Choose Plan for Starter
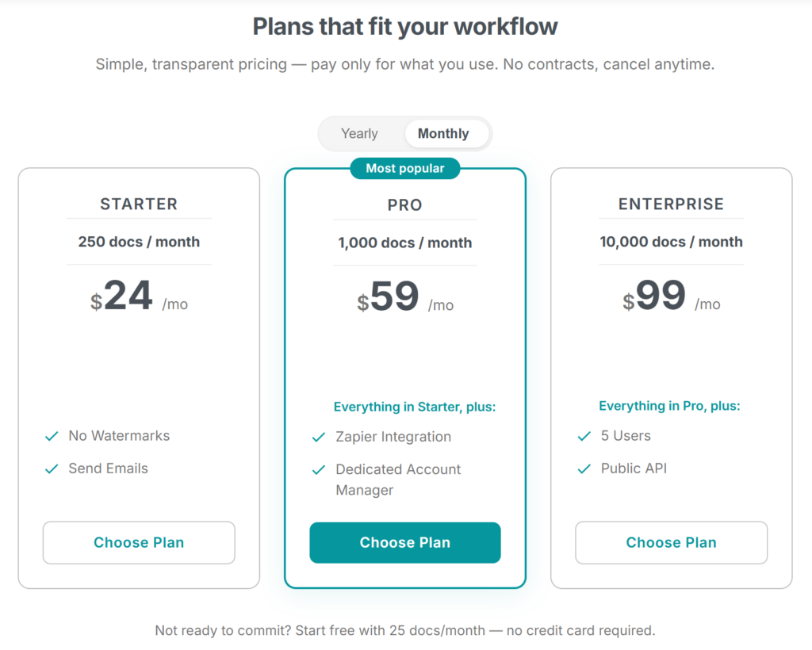The width and height of the screenshot is (812, 650). (139, 542)
